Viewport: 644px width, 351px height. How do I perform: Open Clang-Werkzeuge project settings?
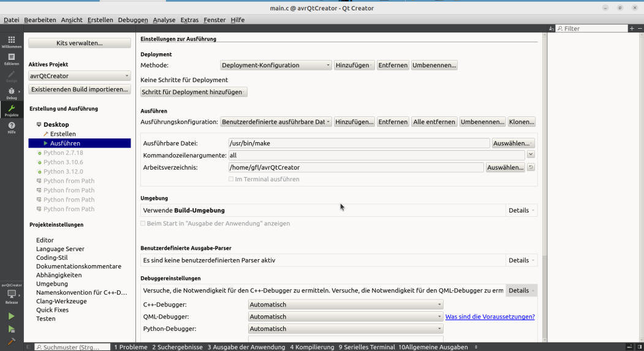(x=61, y=301)
